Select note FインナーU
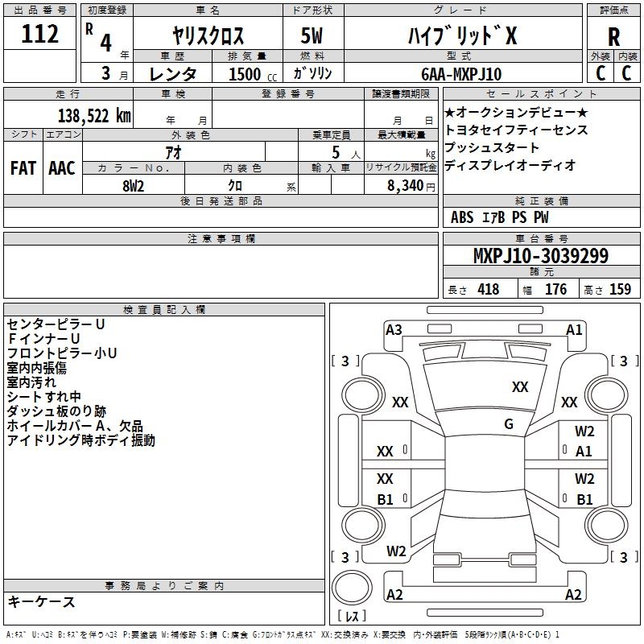Screen dimensions: 644x644 click(x=43, y=338)
